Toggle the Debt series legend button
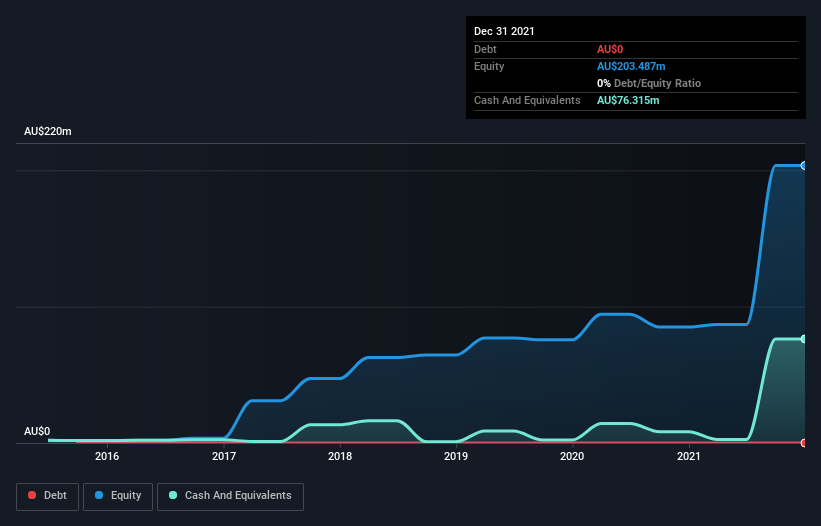Screen dimensions: 821x526 click(x=48, y=496)
